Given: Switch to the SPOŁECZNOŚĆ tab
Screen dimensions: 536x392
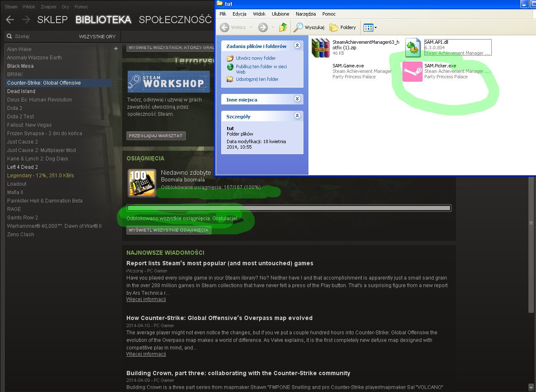Looking at the screenshot, I should 175,20.
